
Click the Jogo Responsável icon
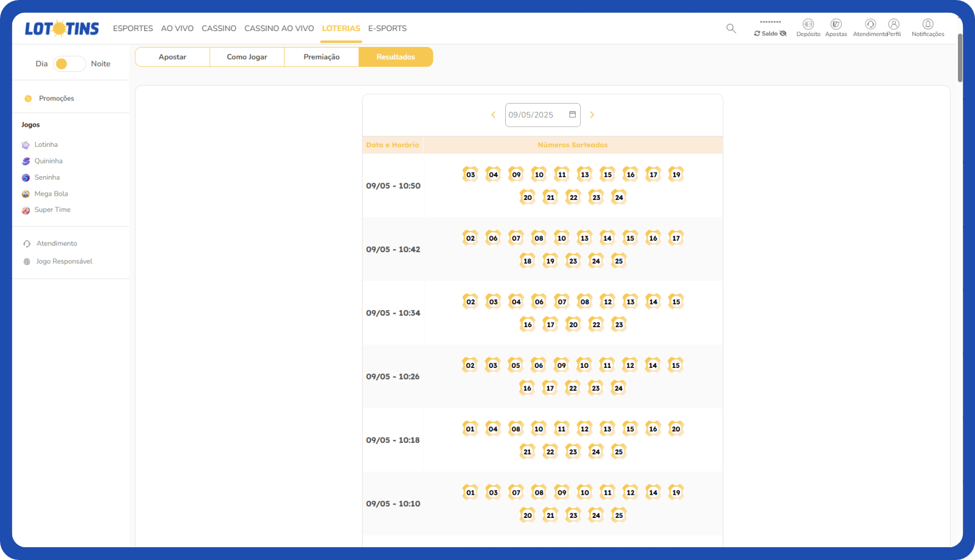(x=27, y=261)
